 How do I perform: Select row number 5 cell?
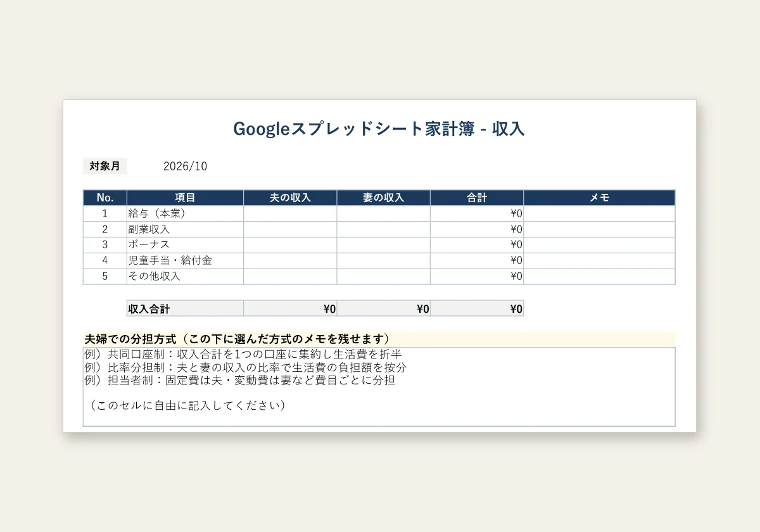click(105, 277)
